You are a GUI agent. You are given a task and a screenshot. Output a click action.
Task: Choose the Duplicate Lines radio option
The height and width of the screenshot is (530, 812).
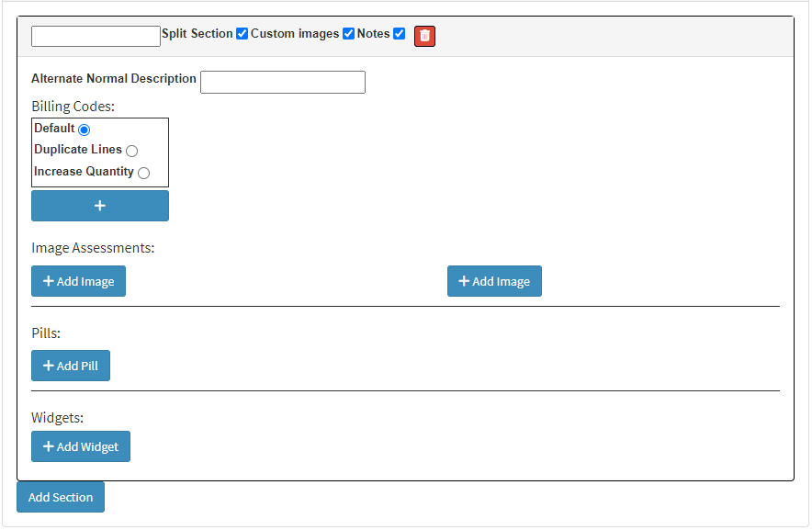click(132, 151)
